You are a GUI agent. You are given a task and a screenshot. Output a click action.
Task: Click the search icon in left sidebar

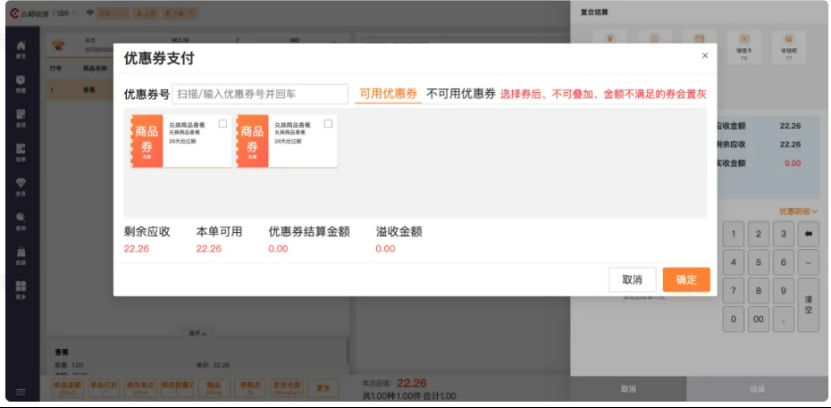pos(21,218)
